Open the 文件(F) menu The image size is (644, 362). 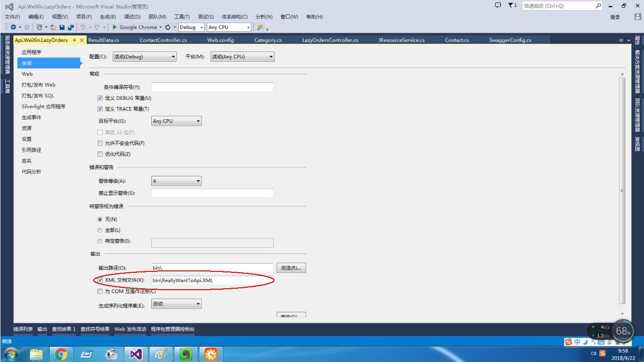(x=13, y=17)
